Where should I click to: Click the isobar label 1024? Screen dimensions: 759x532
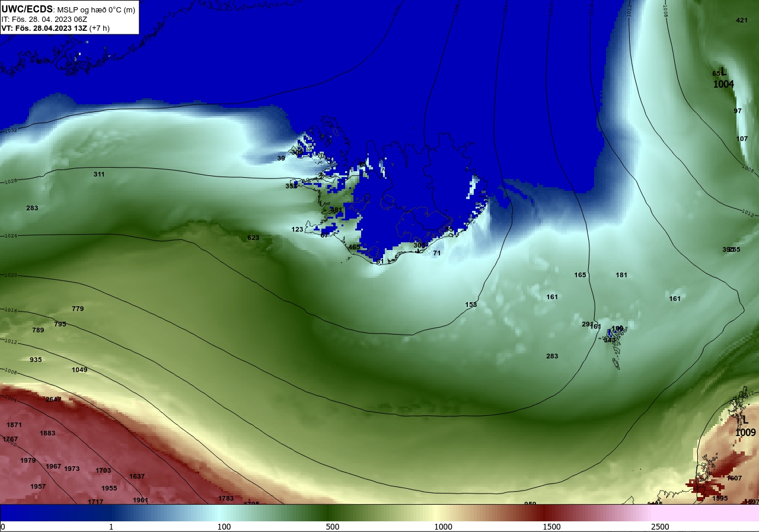click(11, 236)
